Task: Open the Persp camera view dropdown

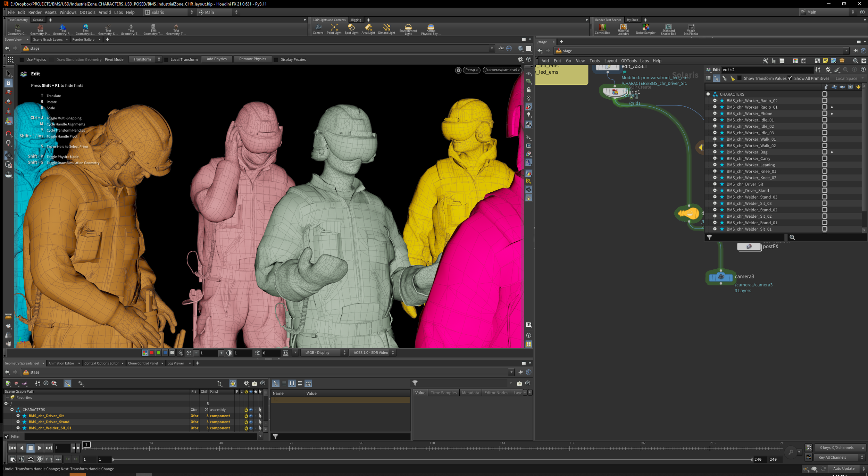Action: [x=471, y=70]
